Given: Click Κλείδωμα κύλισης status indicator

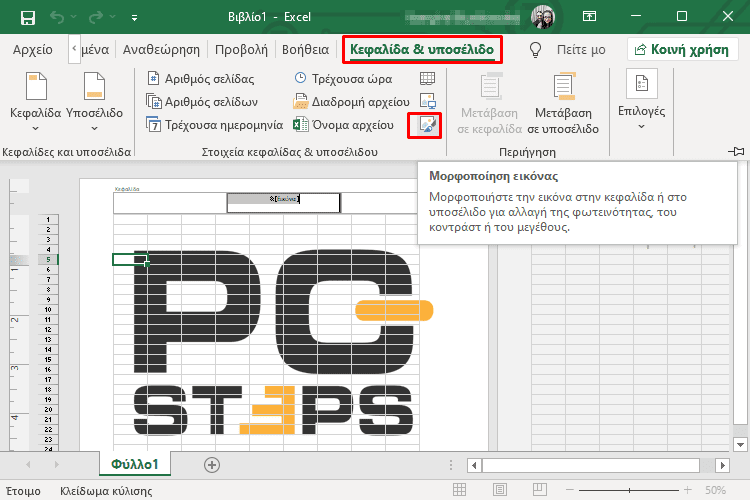Looking at the screenshot, I should [x=106, y=491].
